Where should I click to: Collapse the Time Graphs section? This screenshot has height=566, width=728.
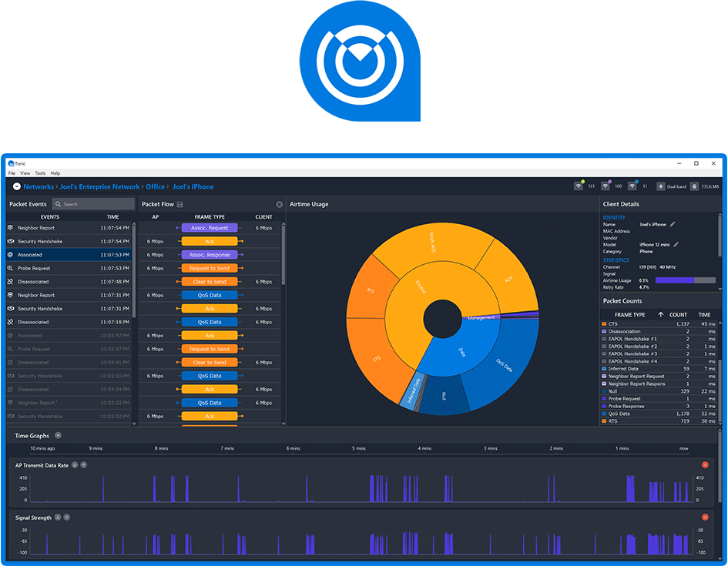point(57,435)
